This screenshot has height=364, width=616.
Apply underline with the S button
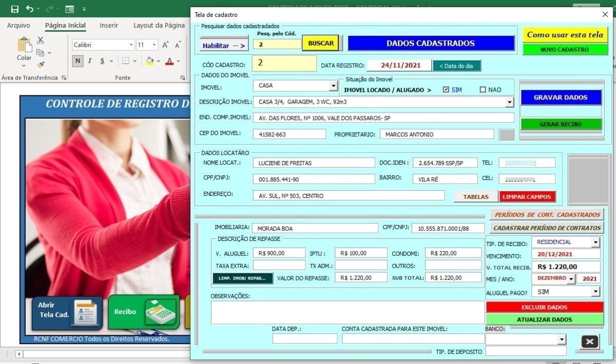[x=103, y=61]
